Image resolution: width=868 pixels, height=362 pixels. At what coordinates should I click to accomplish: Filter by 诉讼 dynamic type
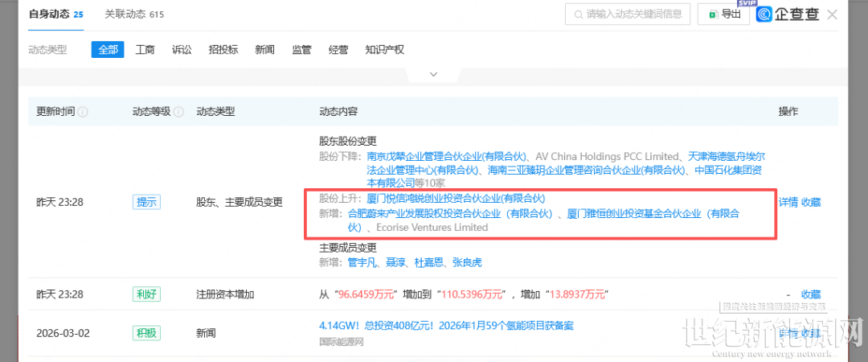click(182, 50)
